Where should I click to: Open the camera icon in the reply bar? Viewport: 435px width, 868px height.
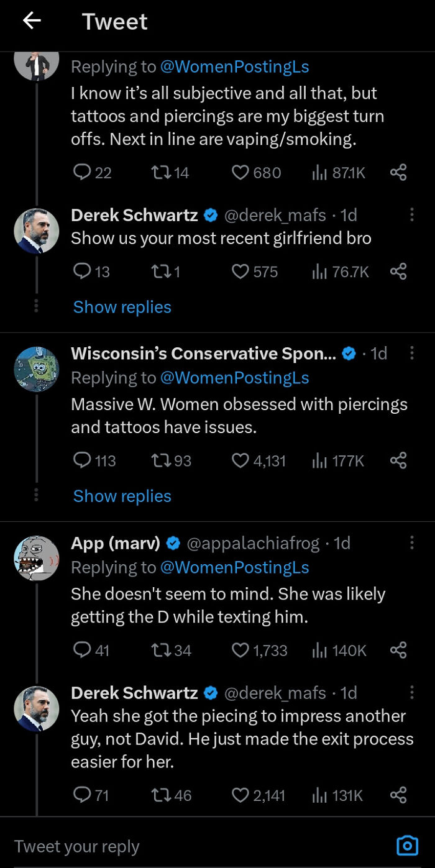[x=407, y=846]
